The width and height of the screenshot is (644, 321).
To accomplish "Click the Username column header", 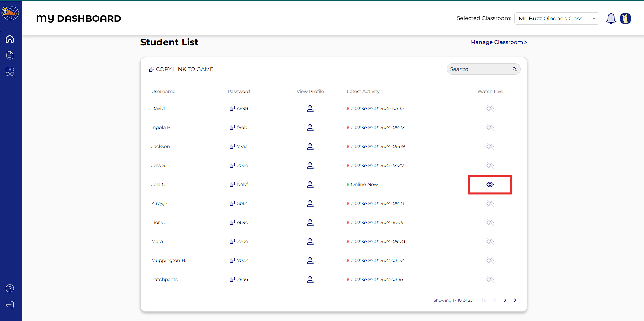I will (x=164, y=91).
